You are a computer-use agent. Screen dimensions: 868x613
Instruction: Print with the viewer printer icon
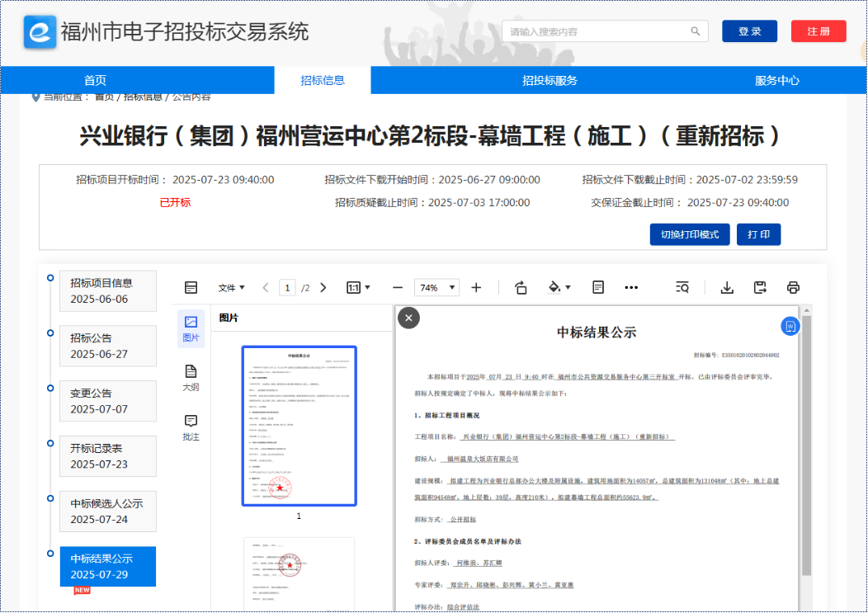coord(793,287)
